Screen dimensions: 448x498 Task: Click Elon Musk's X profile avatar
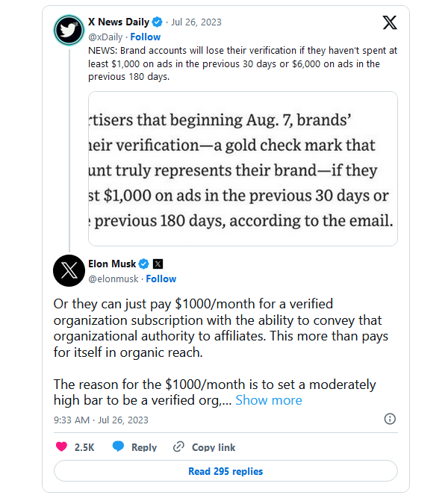(x=69, y=270)
